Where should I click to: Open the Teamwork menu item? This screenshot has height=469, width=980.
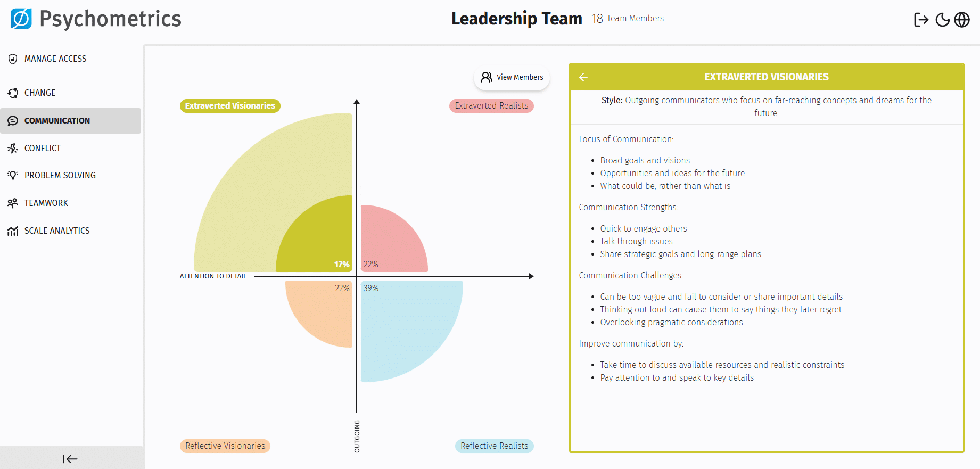tap(46, 203)
